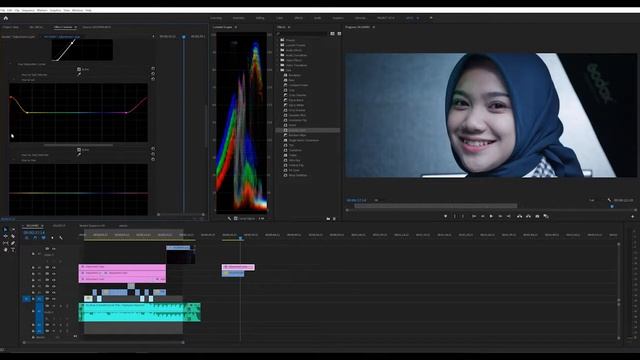This screenshot has width=640, height=360.
Task: Click left control point on Hue vs Sat curve
Action: [27, 112]
